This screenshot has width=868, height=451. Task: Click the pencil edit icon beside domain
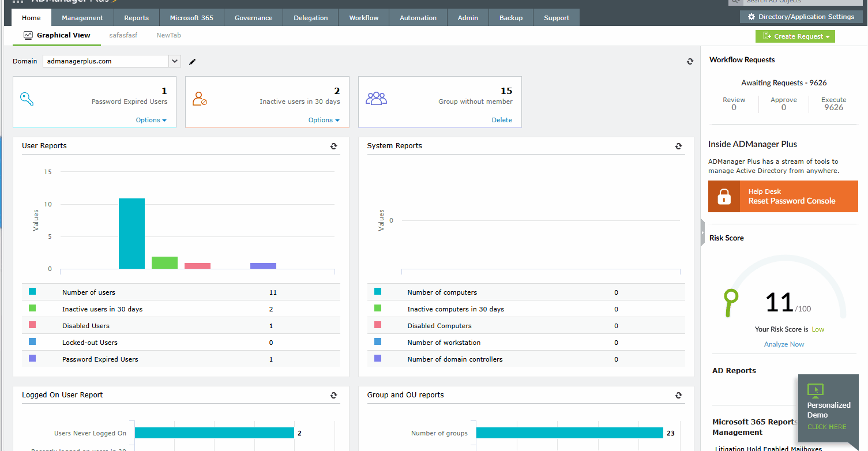click(x=193, y=62)
